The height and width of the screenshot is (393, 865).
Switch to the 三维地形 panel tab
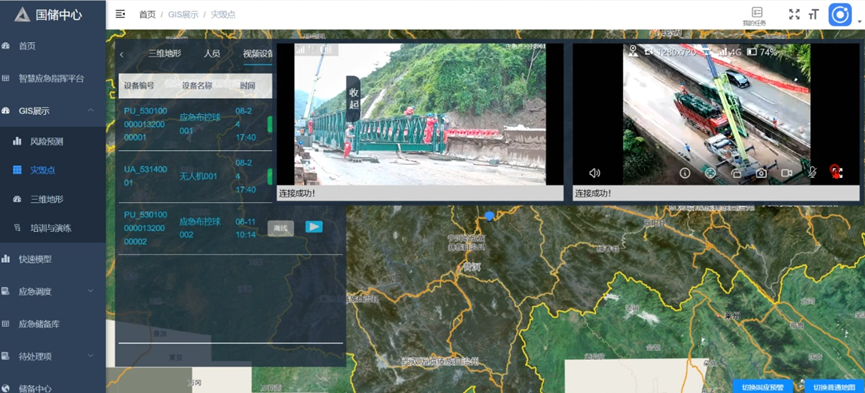point(164,54)
